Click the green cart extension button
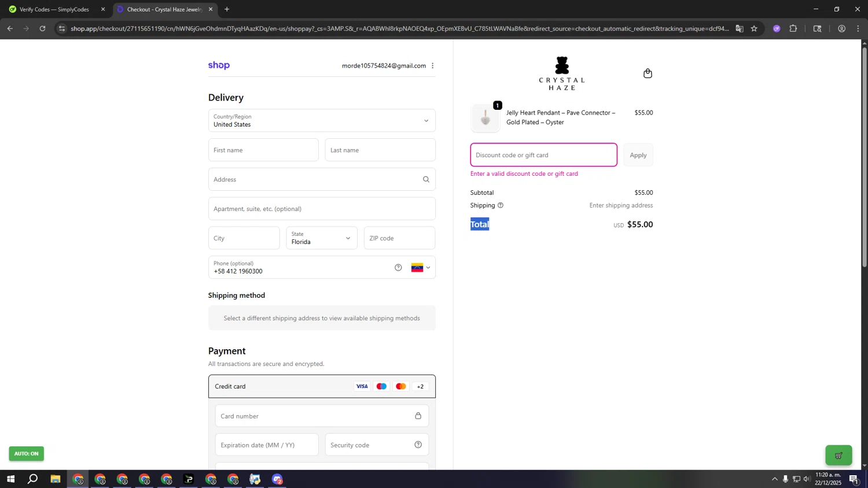Viewport: 868px width, 488px height. (838, 455)
